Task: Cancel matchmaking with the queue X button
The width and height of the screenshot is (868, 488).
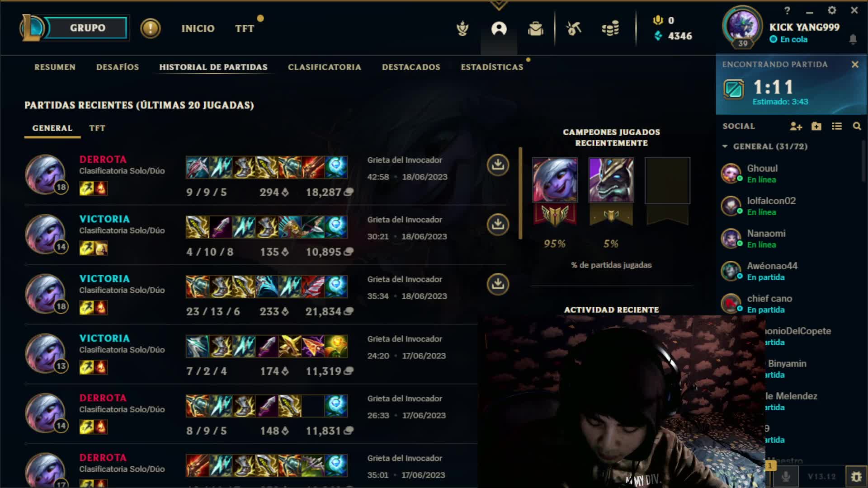Action: coord(855,65)
